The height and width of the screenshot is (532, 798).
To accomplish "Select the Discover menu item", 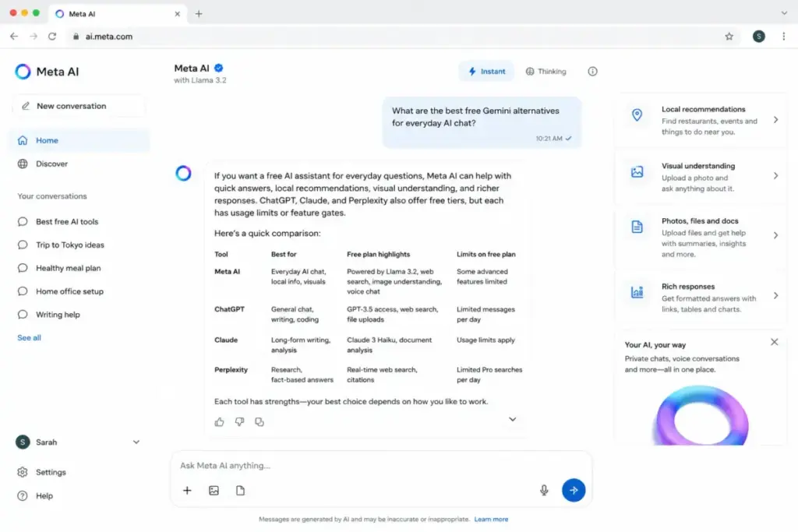I will tap(79, 164).
